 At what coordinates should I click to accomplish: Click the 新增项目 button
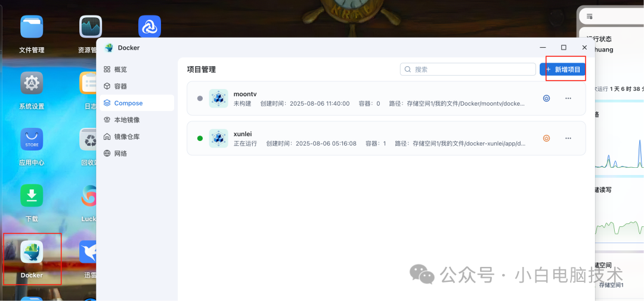(563, 69)
